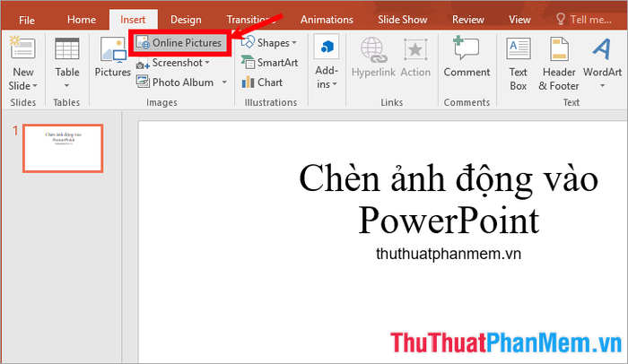Open the Photo Album dropdown arrow

224,82
